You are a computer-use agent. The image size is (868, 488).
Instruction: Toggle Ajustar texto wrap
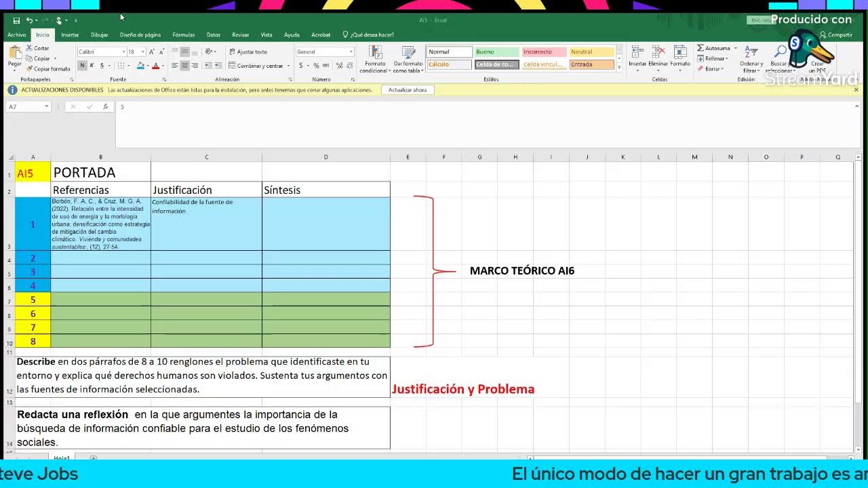pyautogui.click(x=248, y=52)
